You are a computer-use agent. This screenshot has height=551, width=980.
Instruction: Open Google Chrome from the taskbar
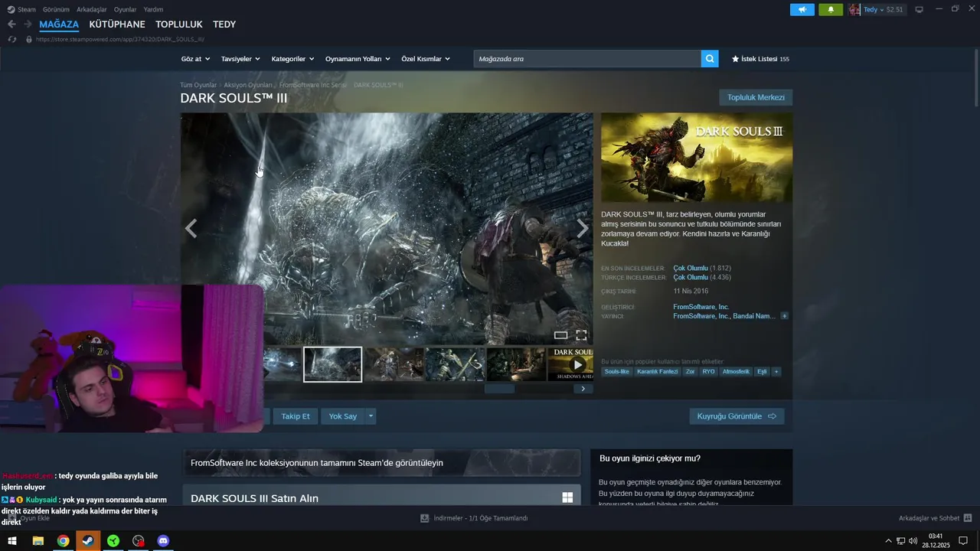click(63, 541)
